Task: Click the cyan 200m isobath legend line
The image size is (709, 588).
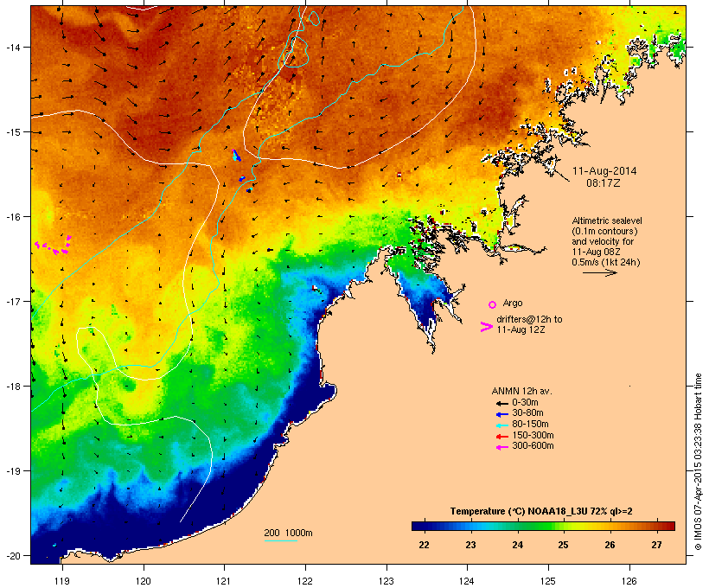Action: 281,540
